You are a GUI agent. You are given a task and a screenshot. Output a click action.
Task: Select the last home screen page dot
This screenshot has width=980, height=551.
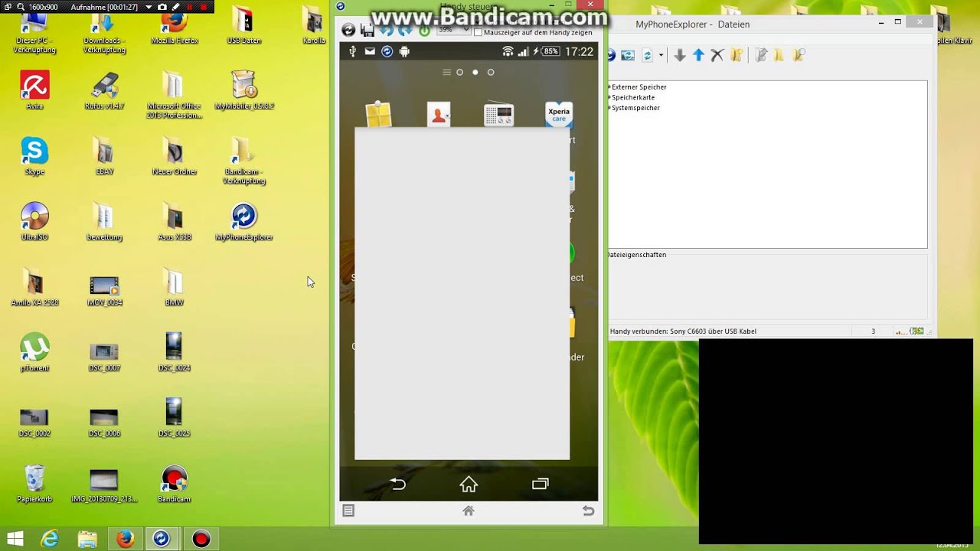point(491,72)
